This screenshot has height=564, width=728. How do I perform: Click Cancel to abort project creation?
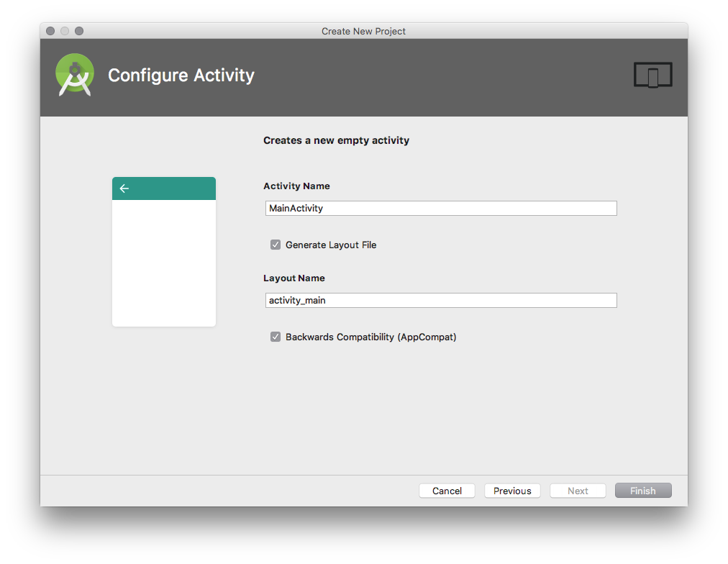tap(447, 491)
